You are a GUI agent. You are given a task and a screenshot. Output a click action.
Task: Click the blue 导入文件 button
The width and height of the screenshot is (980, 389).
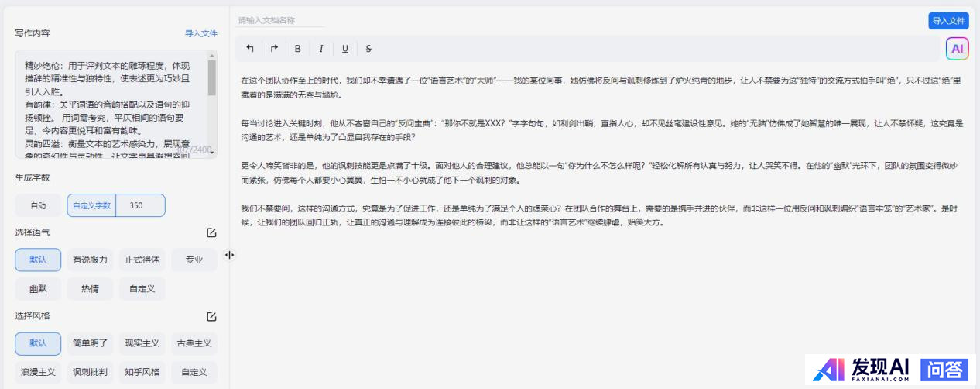[x=948, y=21]
